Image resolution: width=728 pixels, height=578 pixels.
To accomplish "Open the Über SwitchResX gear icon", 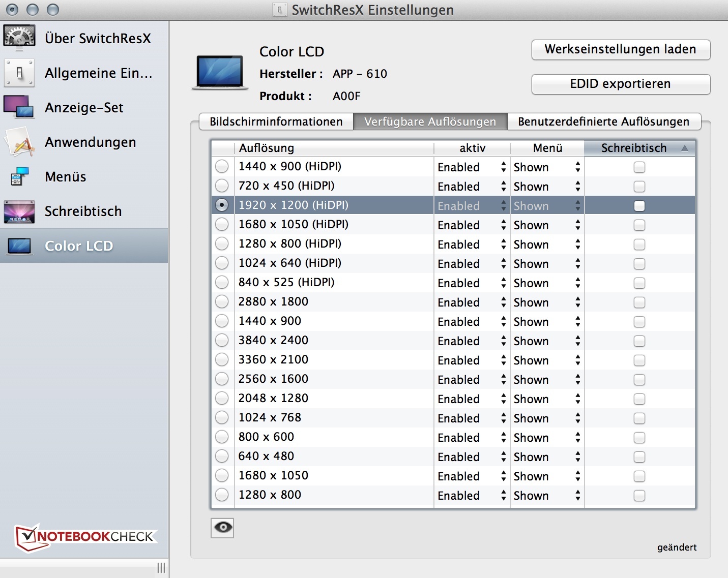I will coord(19,38).
